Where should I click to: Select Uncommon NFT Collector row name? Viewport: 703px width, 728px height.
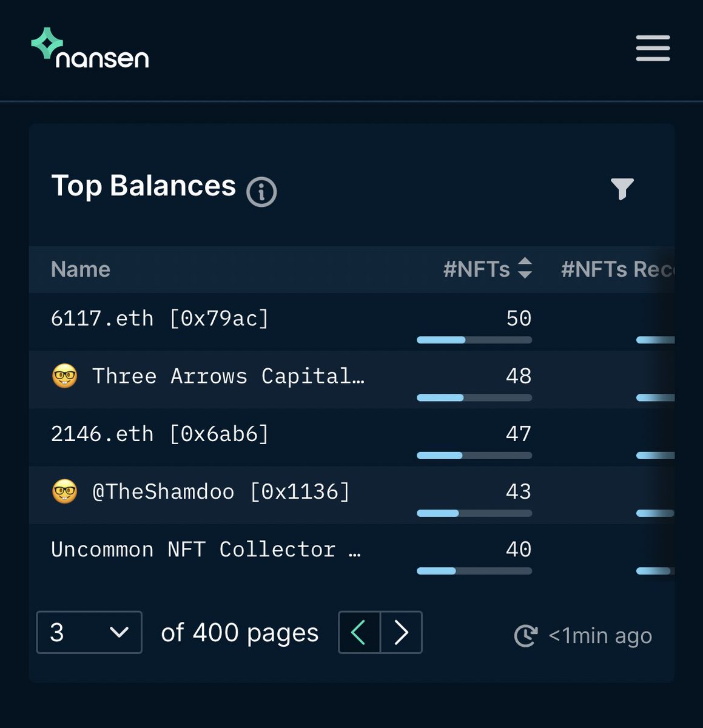pos(206,549)
